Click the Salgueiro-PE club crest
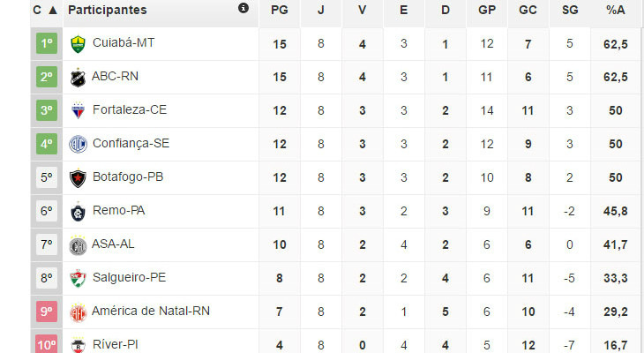This screenshot has height=353, width=644. pos(78,278)
